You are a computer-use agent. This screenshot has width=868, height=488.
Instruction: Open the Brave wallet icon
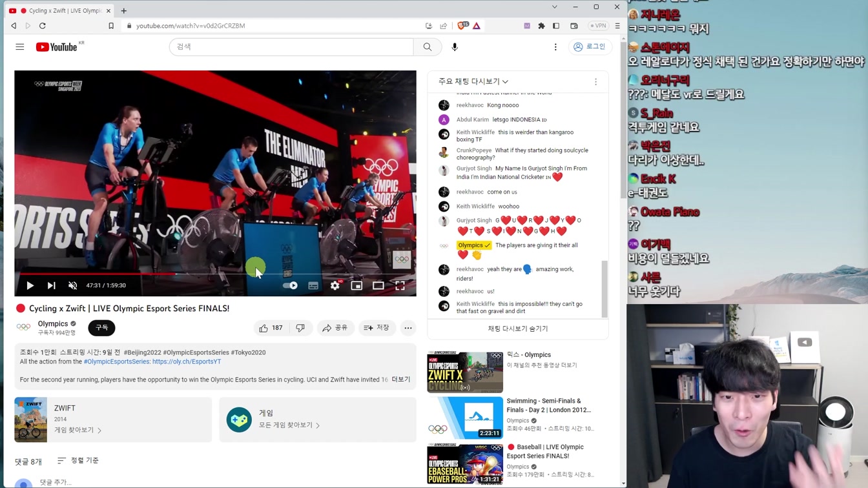[x=574, y=26]
